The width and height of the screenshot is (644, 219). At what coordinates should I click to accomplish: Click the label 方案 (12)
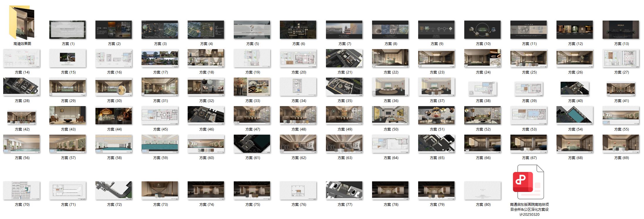(575, 44)
